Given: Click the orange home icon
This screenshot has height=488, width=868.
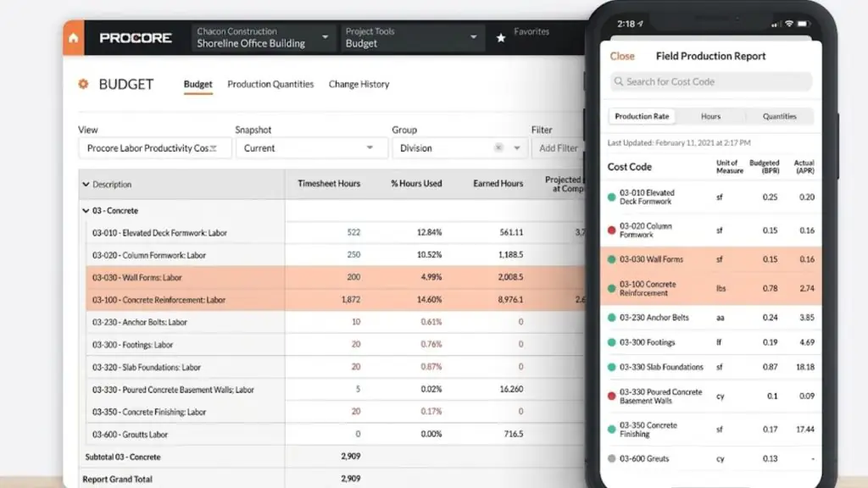Looking at the screenshot, I should click(74, 37).
